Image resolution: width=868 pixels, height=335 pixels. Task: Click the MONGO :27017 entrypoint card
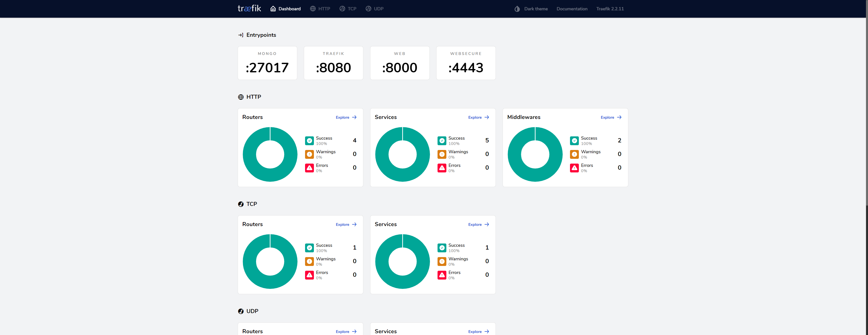coord(267,63)
